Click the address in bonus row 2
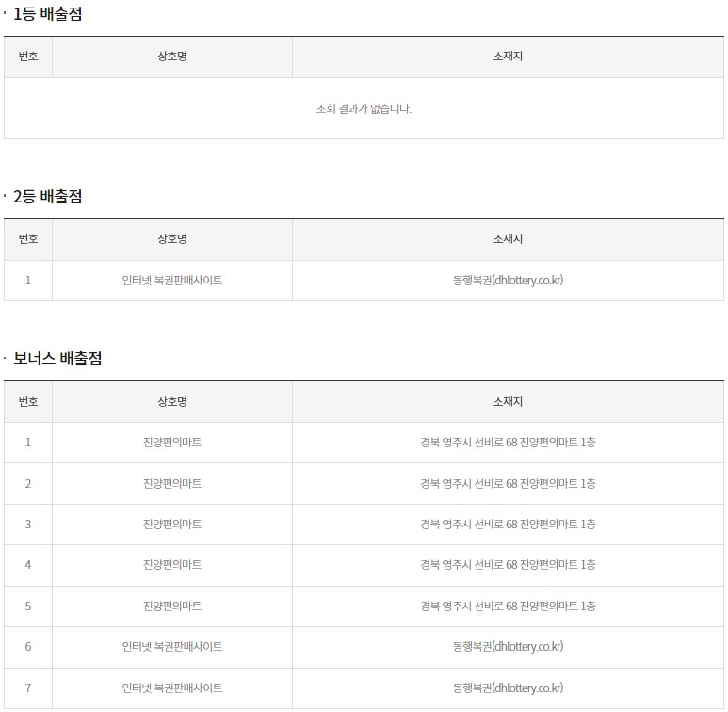Viewport: 728px width, 712px height. point(508,484)
